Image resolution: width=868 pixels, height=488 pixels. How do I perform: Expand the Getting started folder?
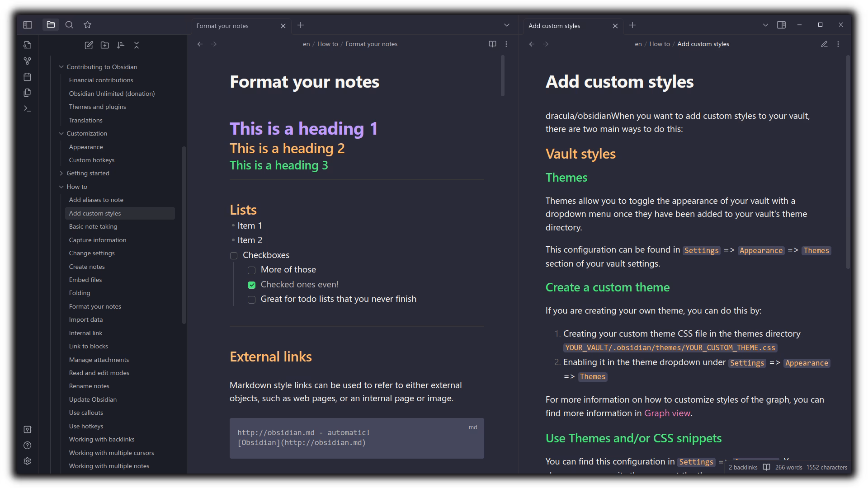[x=61, y=174]
